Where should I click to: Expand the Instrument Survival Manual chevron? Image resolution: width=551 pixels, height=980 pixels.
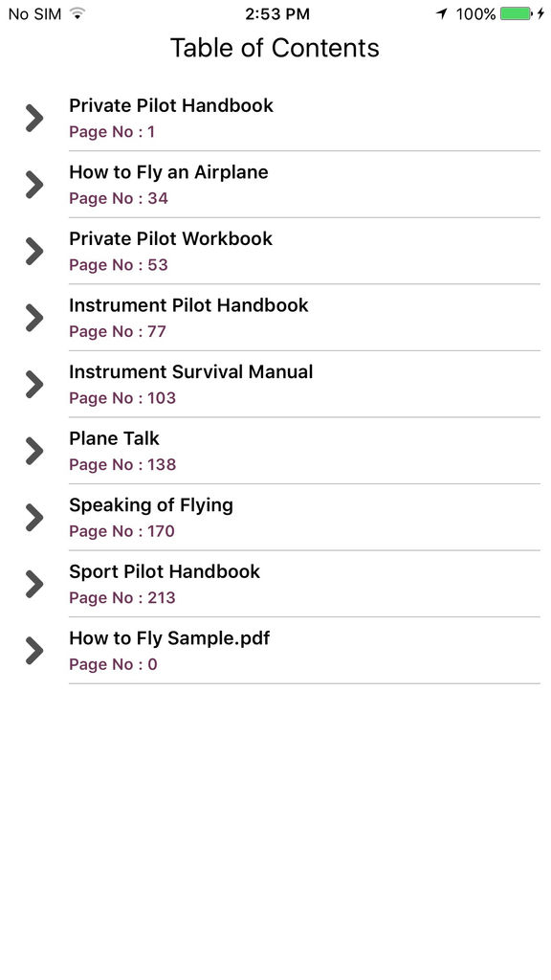pos(34,385)
